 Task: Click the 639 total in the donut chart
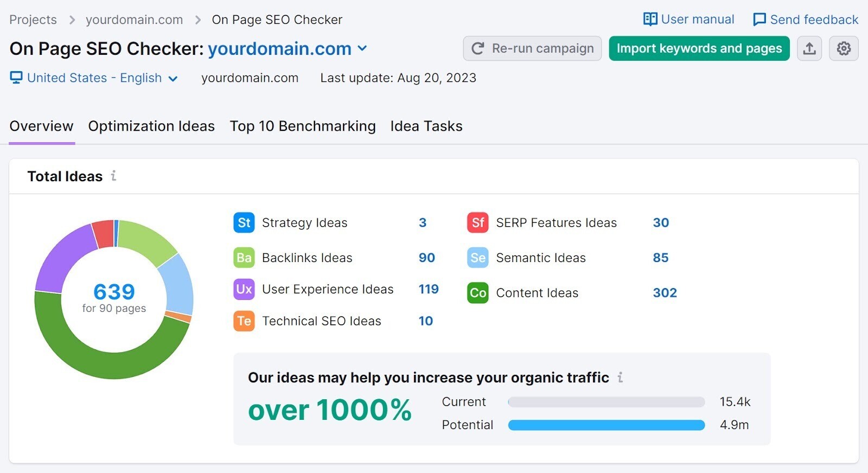[x=114, y=292]
